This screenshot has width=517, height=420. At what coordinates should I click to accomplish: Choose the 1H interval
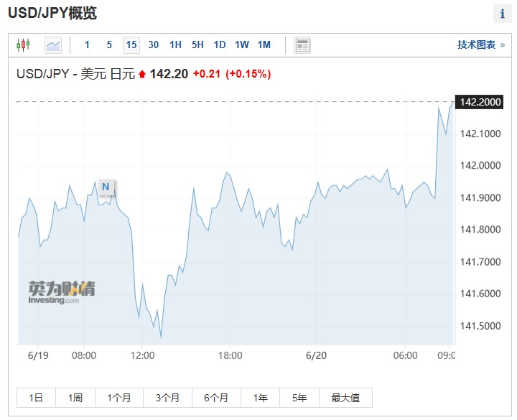click(175, 45)
